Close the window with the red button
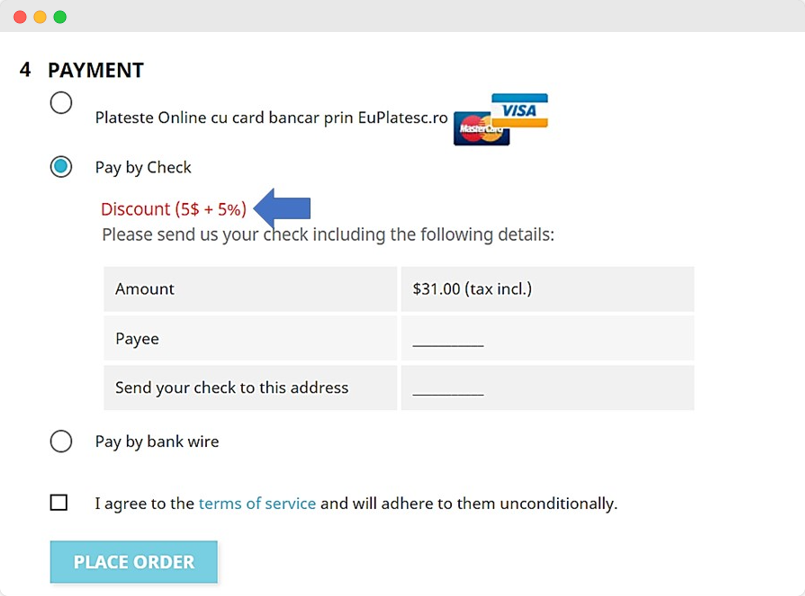 (x=20, y=17)
